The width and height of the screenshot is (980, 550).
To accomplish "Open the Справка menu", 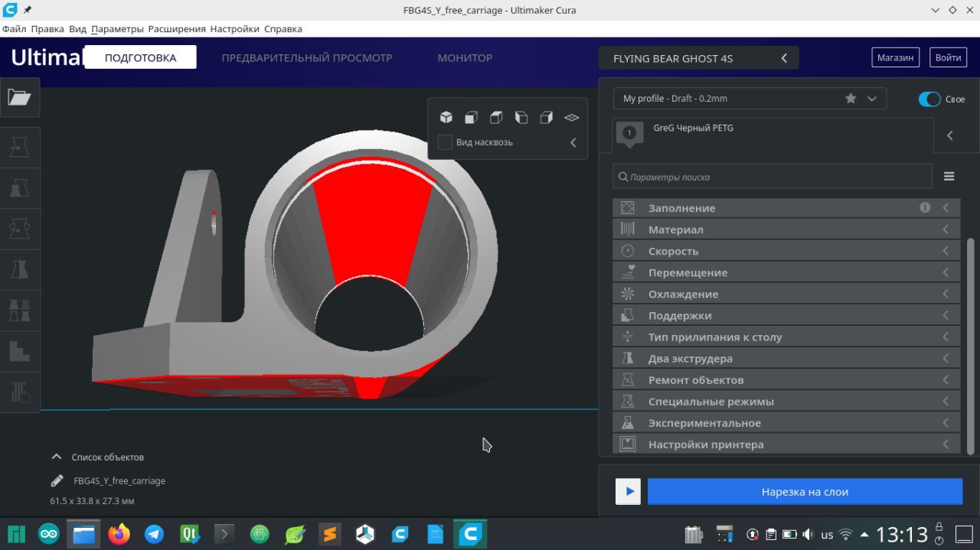I will 283,29.
